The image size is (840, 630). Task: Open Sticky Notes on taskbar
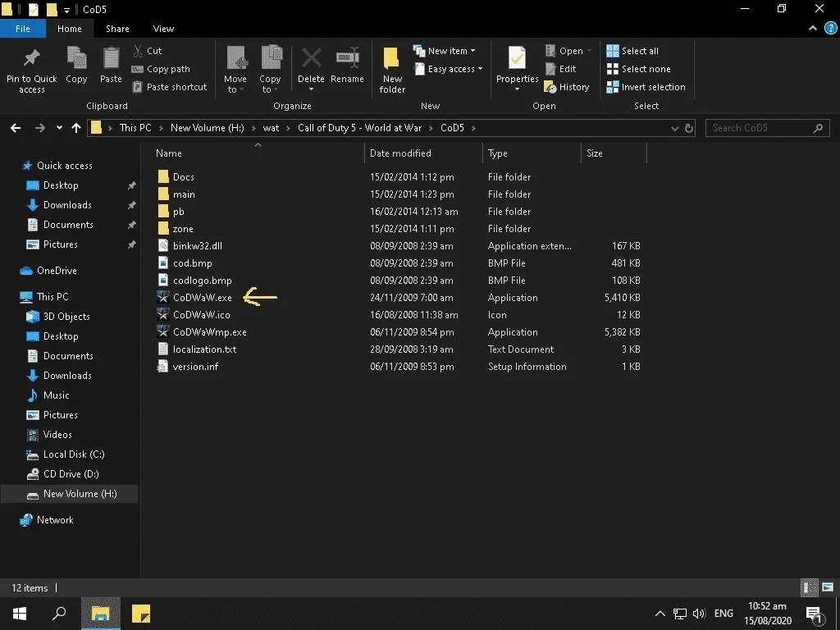click(x=141, y=614)
